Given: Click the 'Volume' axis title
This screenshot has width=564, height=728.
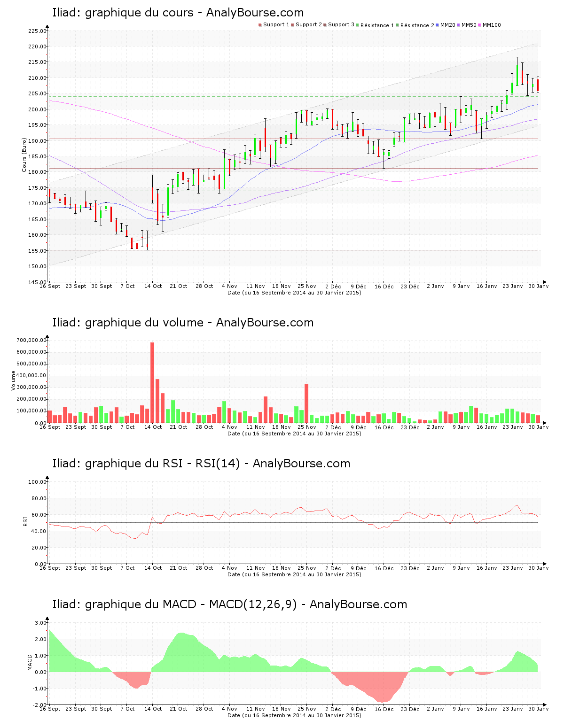Looking at the screenshot, I should [x=13, y=380].
